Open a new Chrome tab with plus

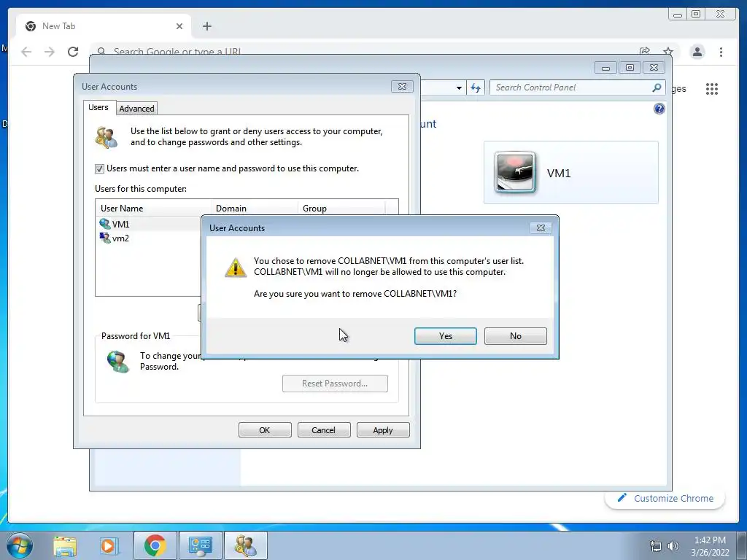[206, 26]
